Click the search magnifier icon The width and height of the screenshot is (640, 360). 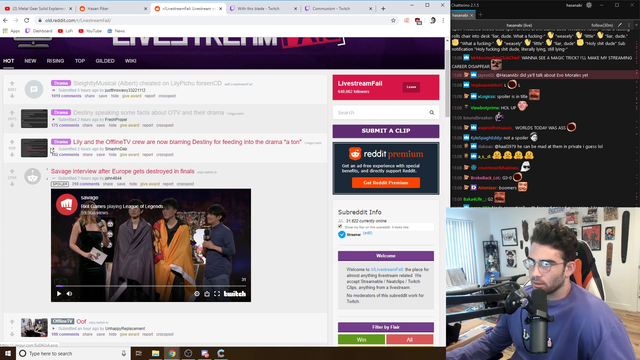tap(432, 113)
